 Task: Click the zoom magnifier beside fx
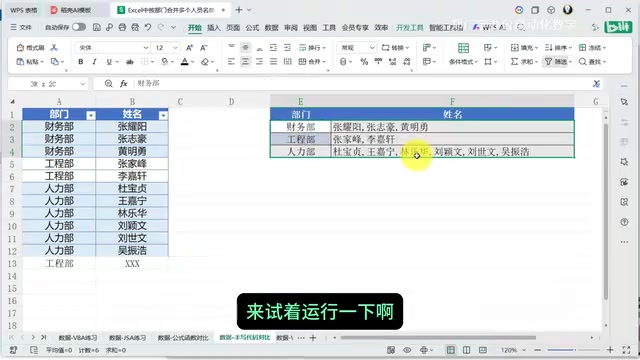(x=108, y=84)
